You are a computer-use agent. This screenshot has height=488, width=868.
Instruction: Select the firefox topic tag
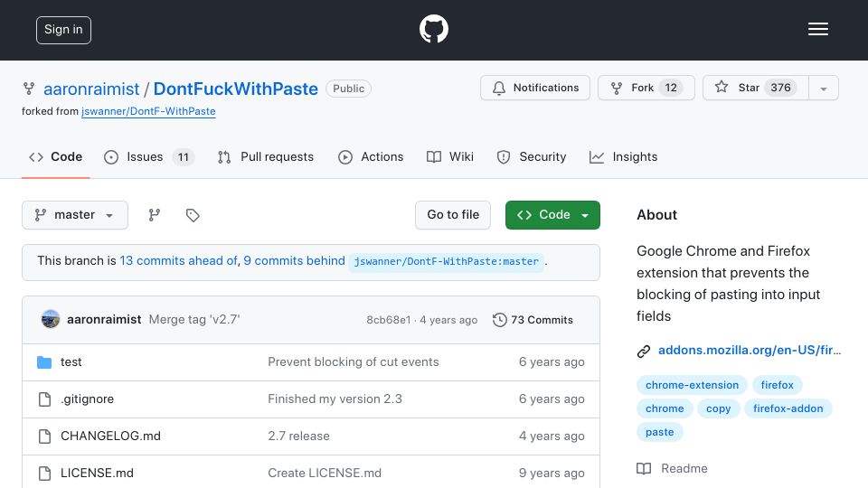tap(777, 385)
